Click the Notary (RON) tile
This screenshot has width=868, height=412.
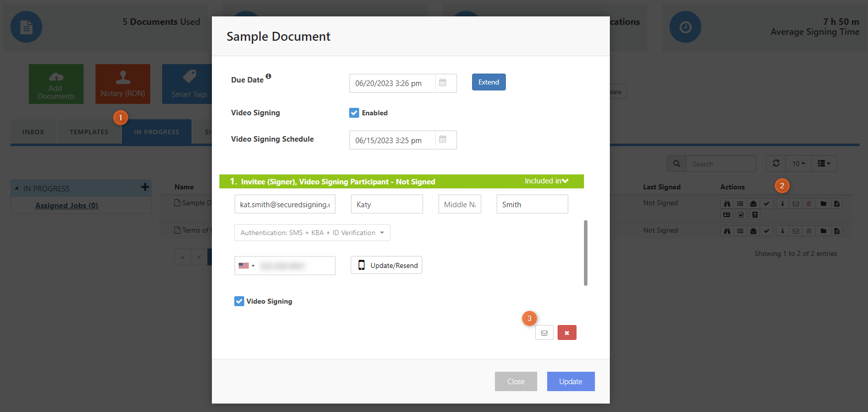(123, 84)
